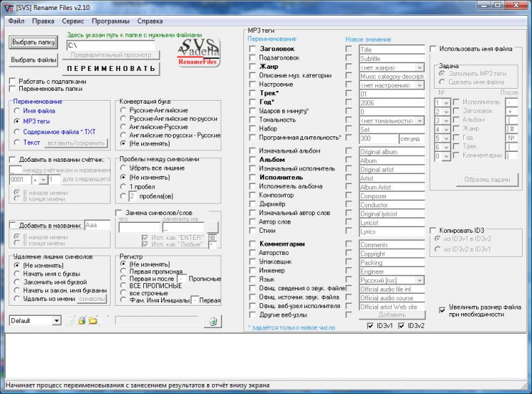The width and height of the screenshot is (532, 394).
Task: Click the Copyright new value field
Action: pos(392,253)
